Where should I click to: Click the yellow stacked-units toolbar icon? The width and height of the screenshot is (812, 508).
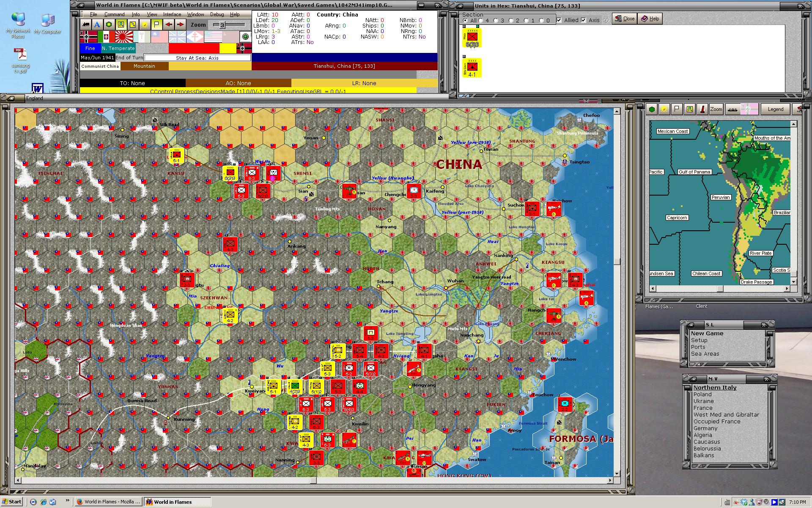click(133, 25)
